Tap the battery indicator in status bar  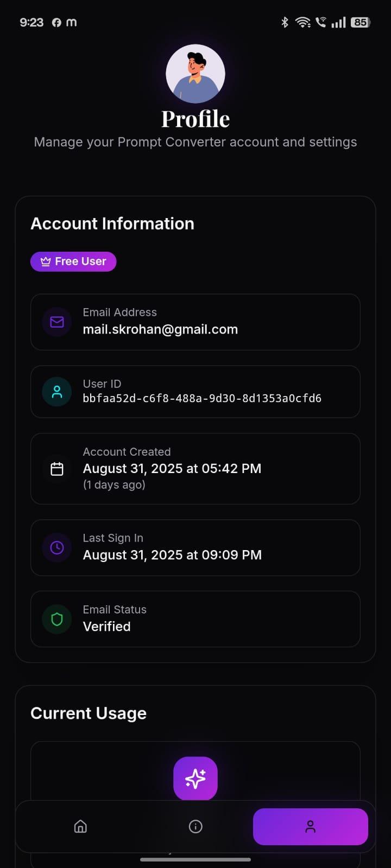point(361,22)
